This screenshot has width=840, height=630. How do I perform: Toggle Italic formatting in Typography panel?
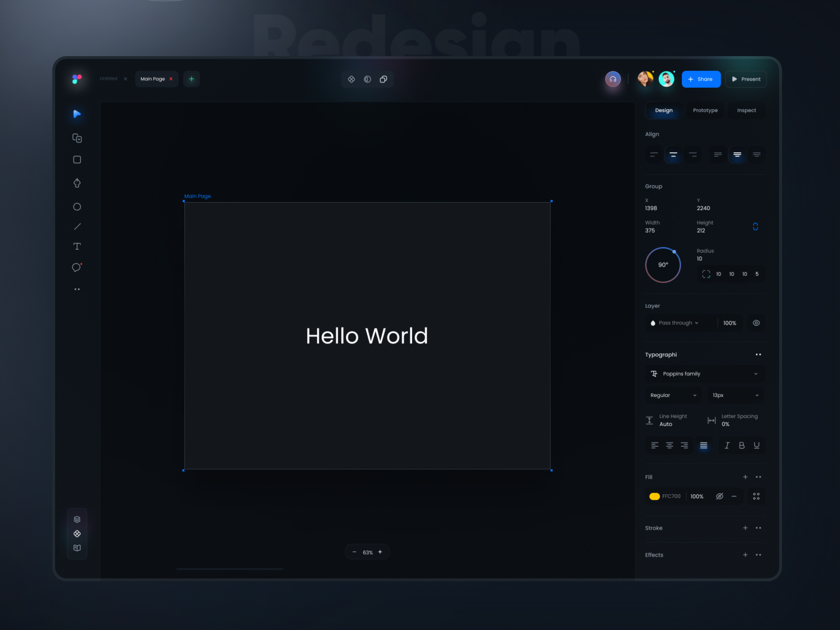pyautogui.click(x=727, y=445)
